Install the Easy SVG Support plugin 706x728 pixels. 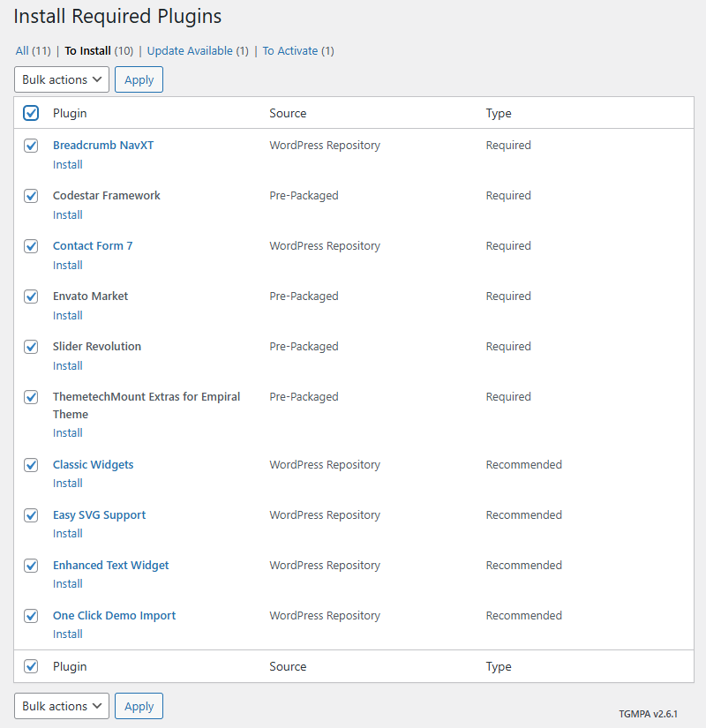pyautogui.click(x=68, y=533)
